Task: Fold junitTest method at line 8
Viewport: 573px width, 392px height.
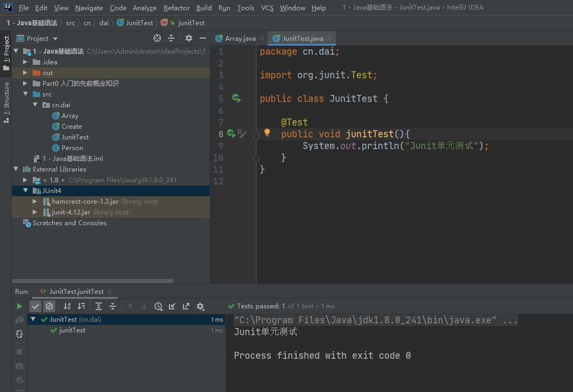Action: click(256, 135)
